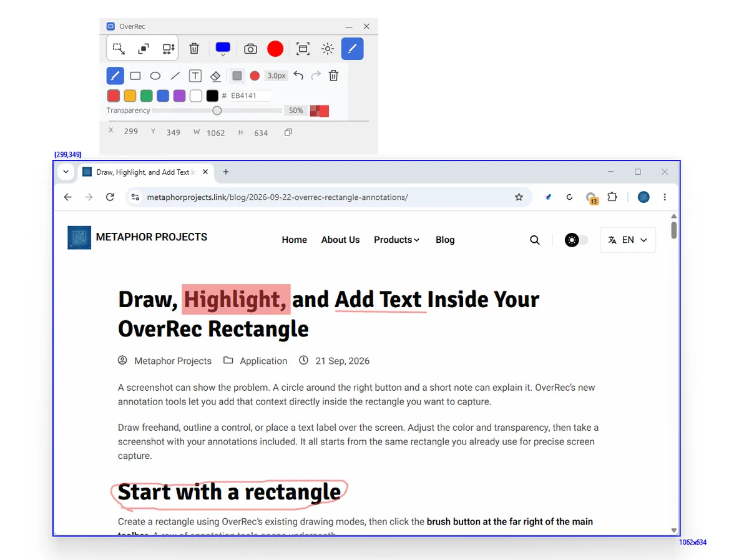Viewport: 749px width, 560px height.
Task: Click the website search magnifier icon
Action: (535, 240)
